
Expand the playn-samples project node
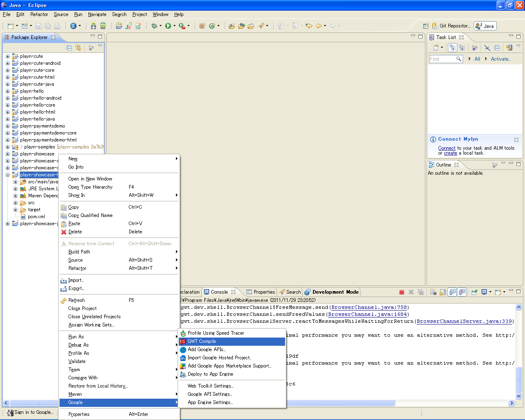pos(7,147)
